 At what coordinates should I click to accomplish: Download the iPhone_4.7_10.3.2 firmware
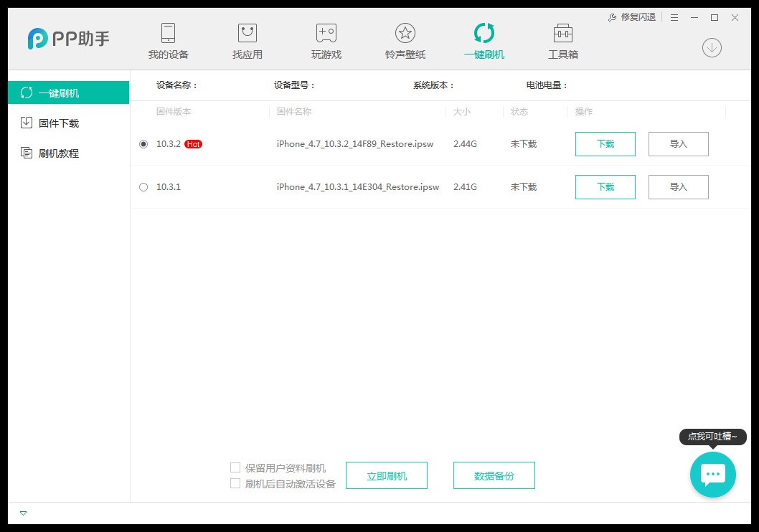click(x=605, y=144)
